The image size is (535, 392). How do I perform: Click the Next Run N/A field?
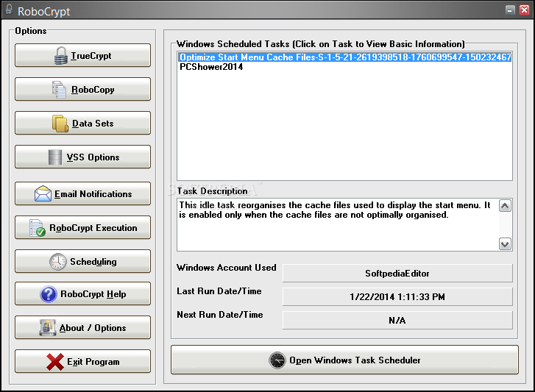(397, 321)
